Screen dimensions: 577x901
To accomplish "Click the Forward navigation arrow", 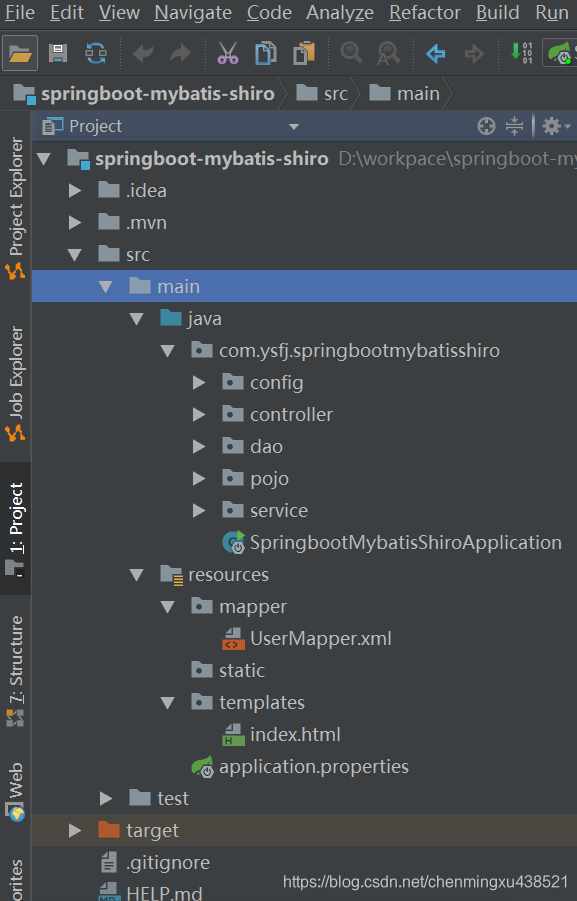I will (474, 53).
